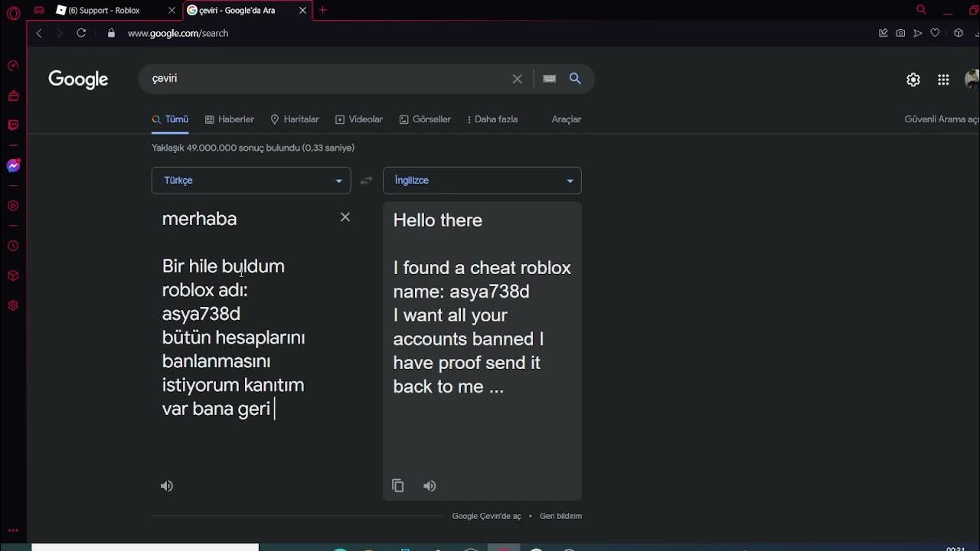Viewport: 980px width, 551px height.
Task: Click the address bar URL
Action: (x=178, y=33)
